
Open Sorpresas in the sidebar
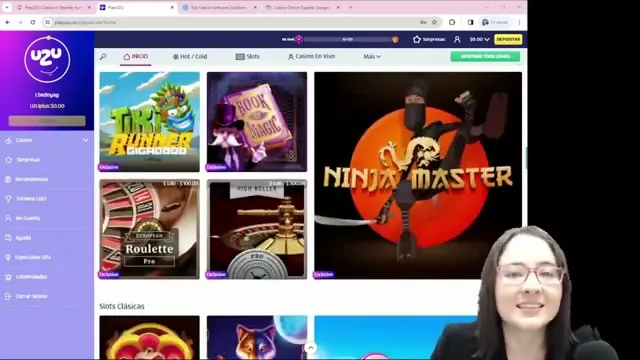point(28,160)
